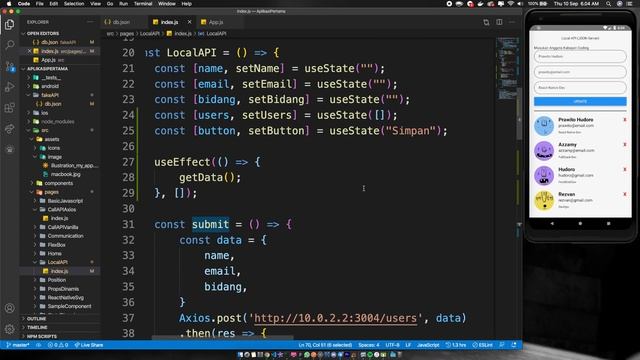The height and width of the screenshot is (360, 640).
Task: Collapse the LocalAPI folder
Action: [61, 262]
